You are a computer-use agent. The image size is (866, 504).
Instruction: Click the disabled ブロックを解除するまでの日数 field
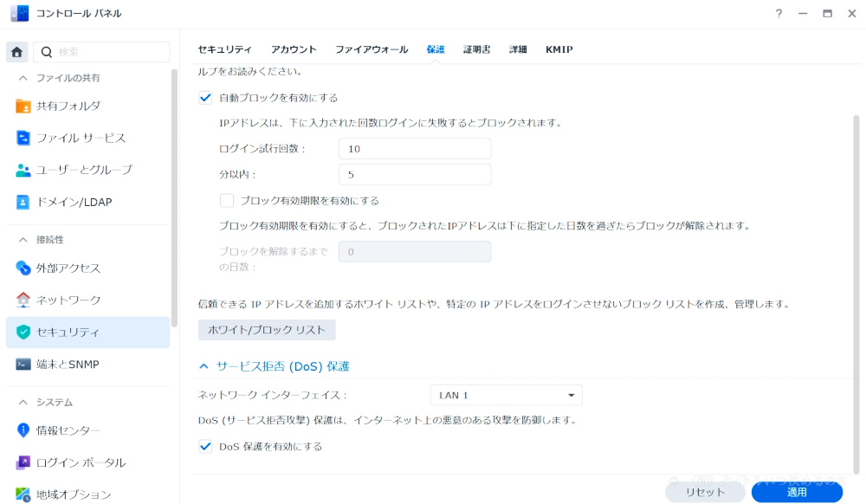point(415,252)
